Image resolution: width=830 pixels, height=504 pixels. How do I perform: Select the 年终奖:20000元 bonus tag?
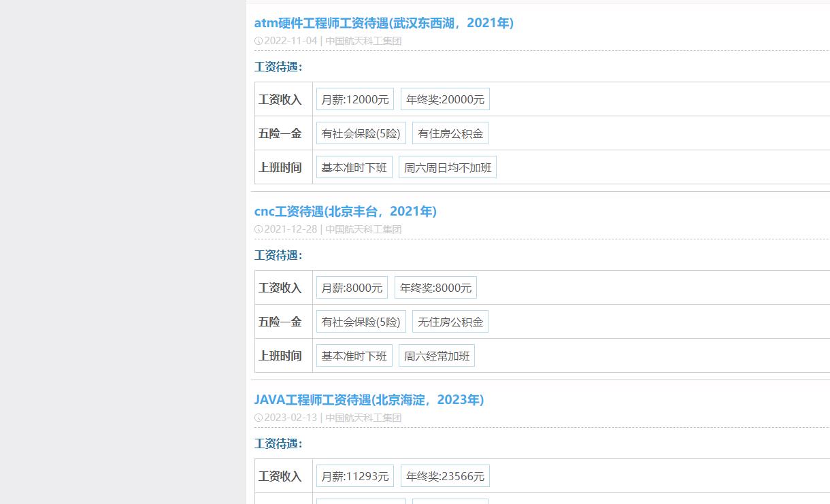pos(445,99)
